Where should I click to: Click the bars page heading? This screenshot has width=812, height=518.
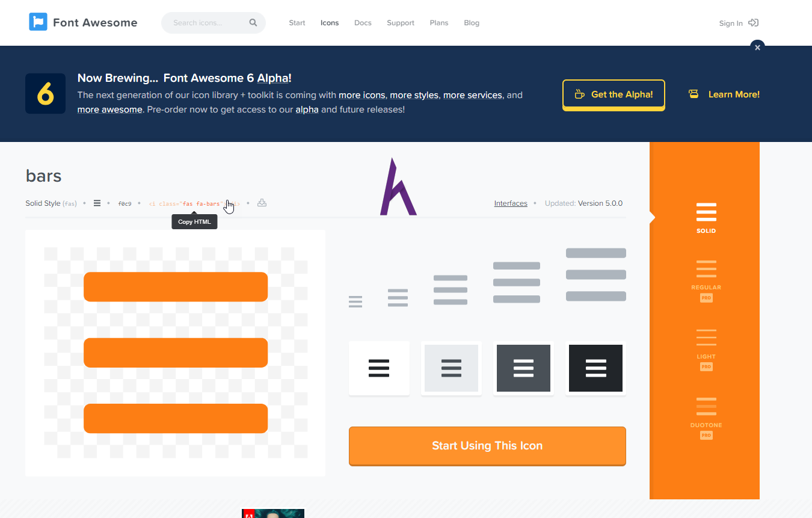coord(43,176)
